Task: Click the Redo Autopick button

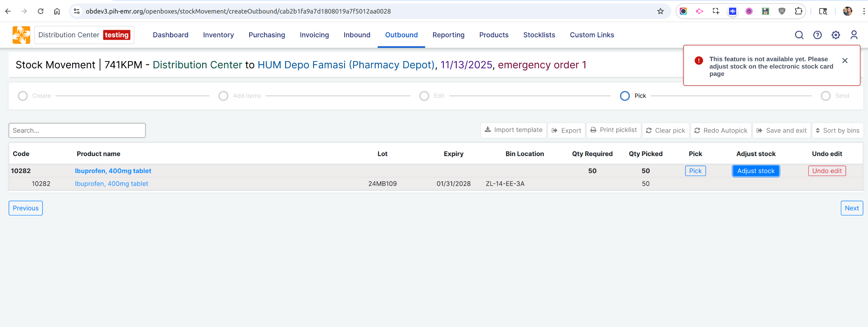Action: (721, 131)
